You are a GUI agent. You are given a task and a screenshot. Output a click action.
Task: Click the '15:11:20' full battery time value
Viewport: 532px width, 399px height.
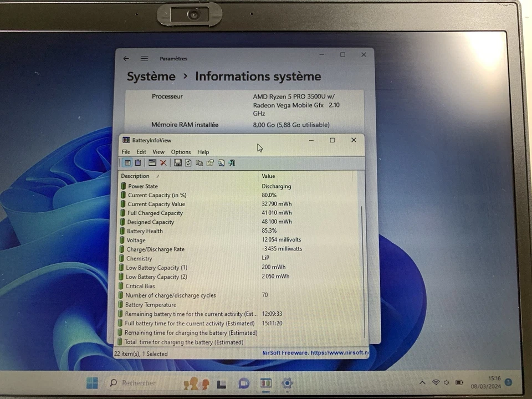point(272,323)
